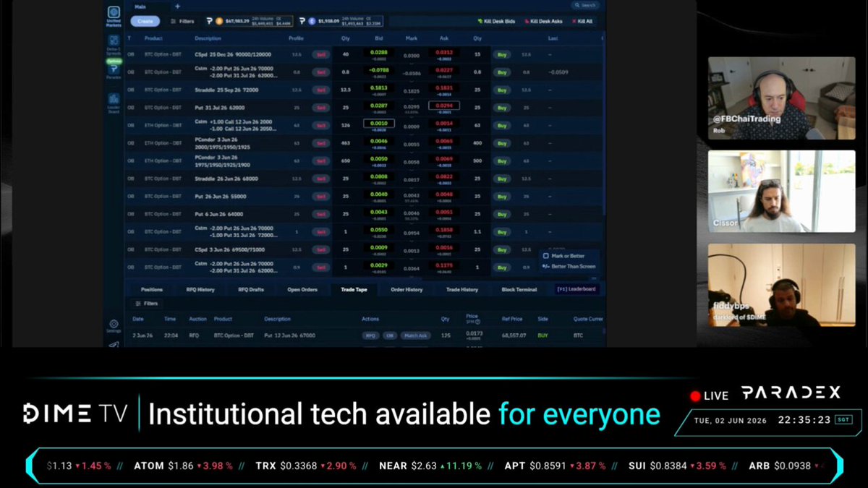The height and width of the screenshot is (488, 868).
Task: Click the Description column header in order book
Action: (208, 38)
